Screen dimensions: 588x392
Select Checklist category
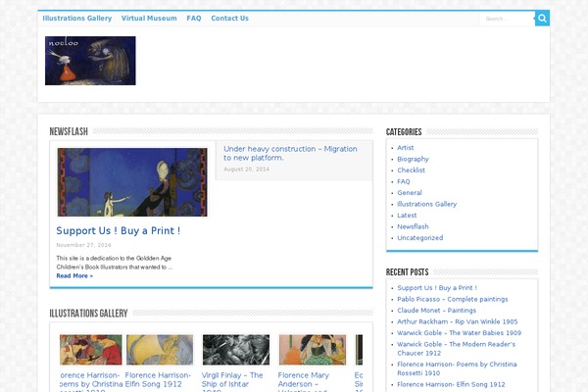tap(411, 171)
